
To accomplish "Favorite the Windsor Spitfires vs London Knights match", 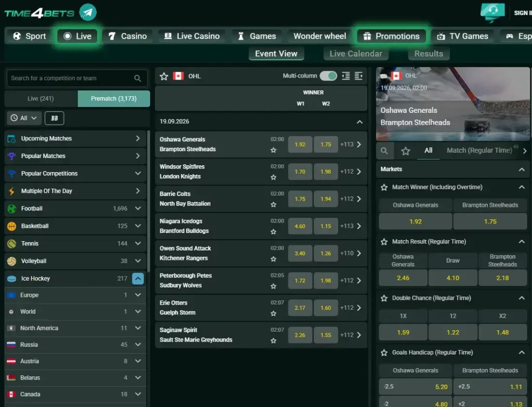I will coord(273,177).
